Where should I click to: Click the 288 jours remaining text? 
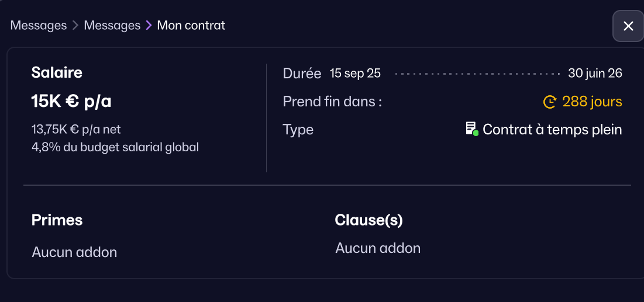(592, 102)
